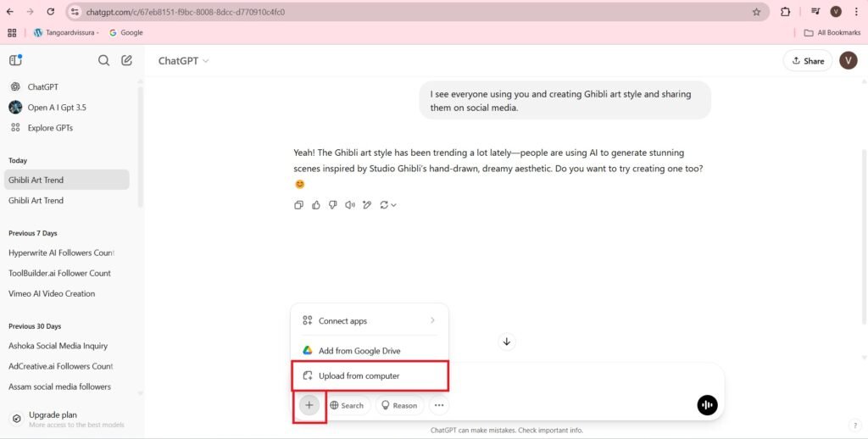Open the more tools ellipsis in composer
Screen dimensions: 868x439
coord(439,405)
